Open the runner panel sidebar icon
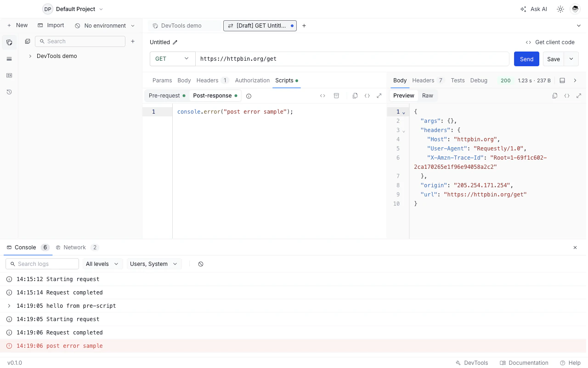The image size is (588, 368). click(9, 75)
